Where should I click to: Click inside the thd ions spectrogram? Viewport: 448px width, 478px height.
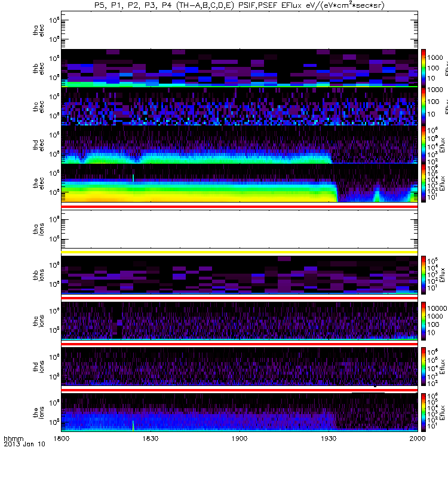(x=240, y=366)
